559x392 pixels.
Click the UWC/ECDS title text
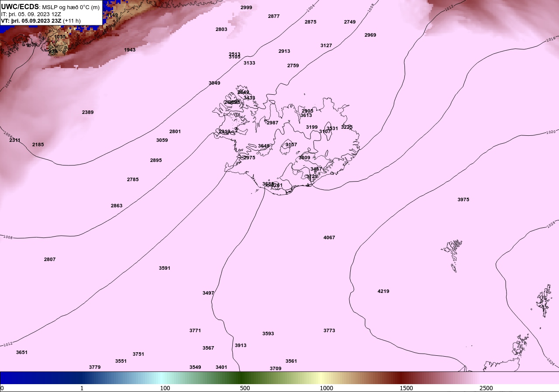point(20,7)
